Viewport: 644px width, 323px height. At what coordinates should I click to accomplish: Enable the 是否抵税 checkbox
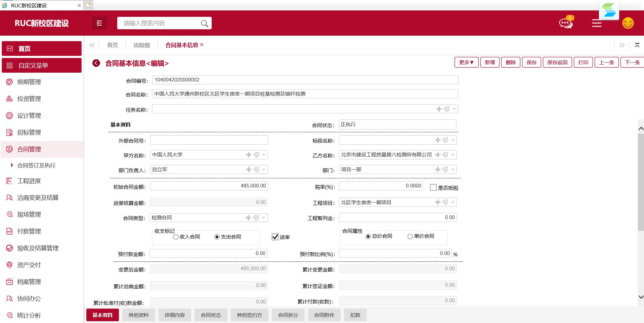(x=433, y=188)
